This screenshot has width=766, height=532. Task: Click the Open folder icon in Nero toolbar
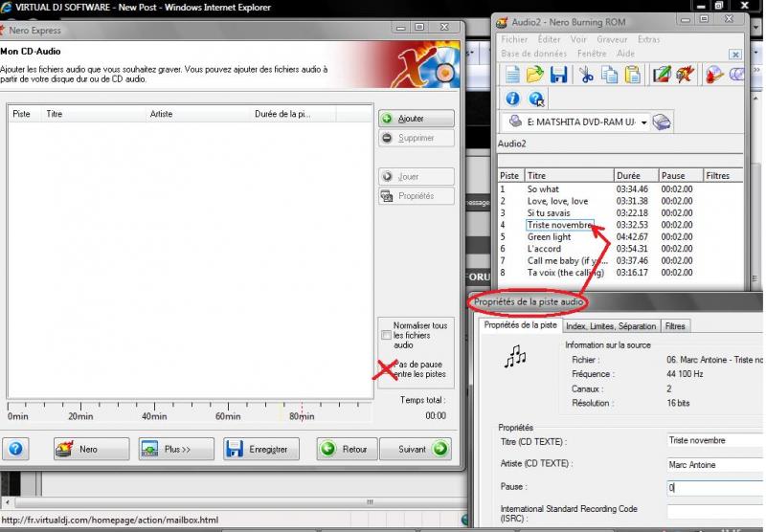coord(535,75)
